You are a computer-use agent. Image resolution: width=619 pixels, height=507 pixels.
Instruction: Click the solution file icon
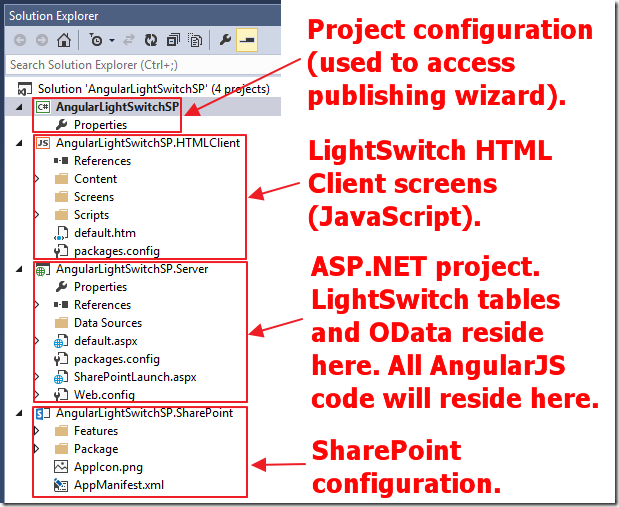(25, 89)
